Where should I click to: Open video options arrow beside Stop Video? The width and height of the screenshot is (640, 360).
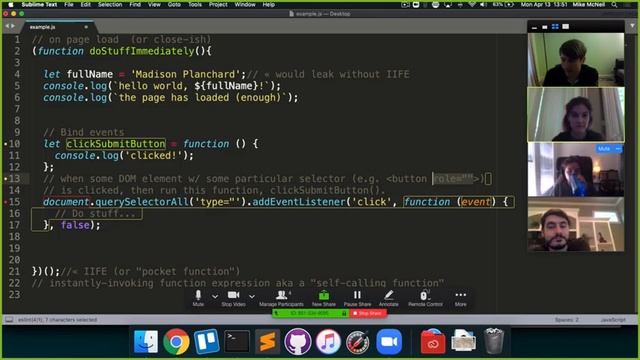click(x=252, y=296)
